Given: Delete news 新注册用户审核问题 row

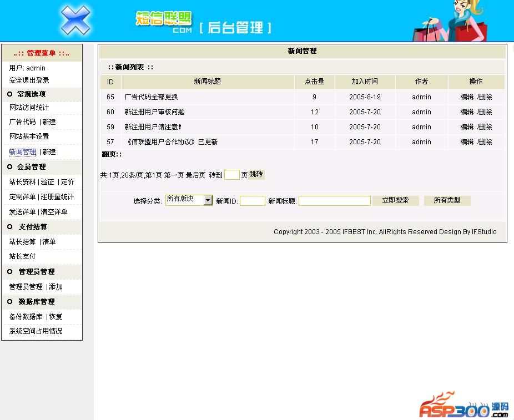Looking at the screenshot, I should (485, 112).
